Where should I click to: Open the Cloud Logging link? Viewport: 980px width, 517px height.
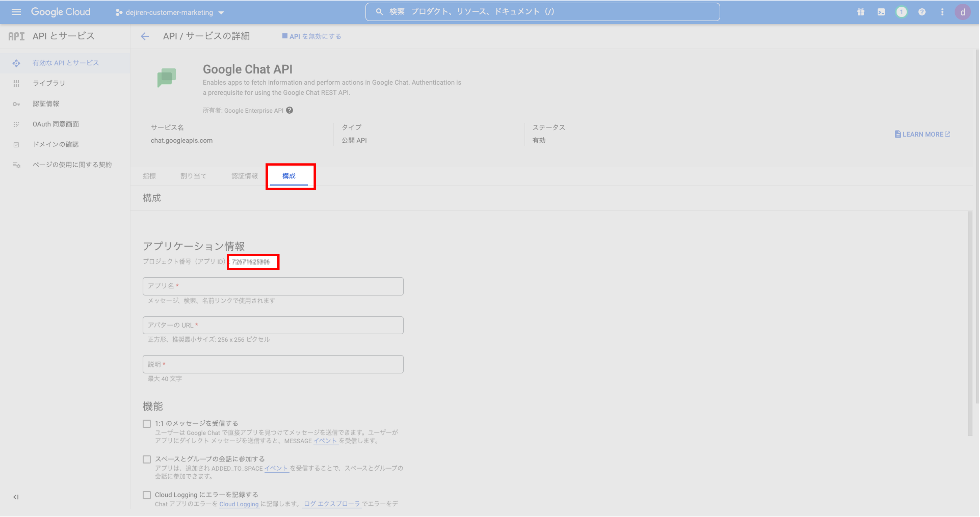(239, 504)
